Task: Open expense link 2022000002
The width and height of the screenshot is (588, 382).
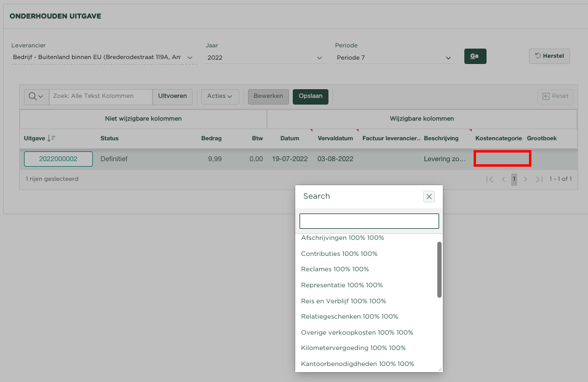Action: point(58,159)
